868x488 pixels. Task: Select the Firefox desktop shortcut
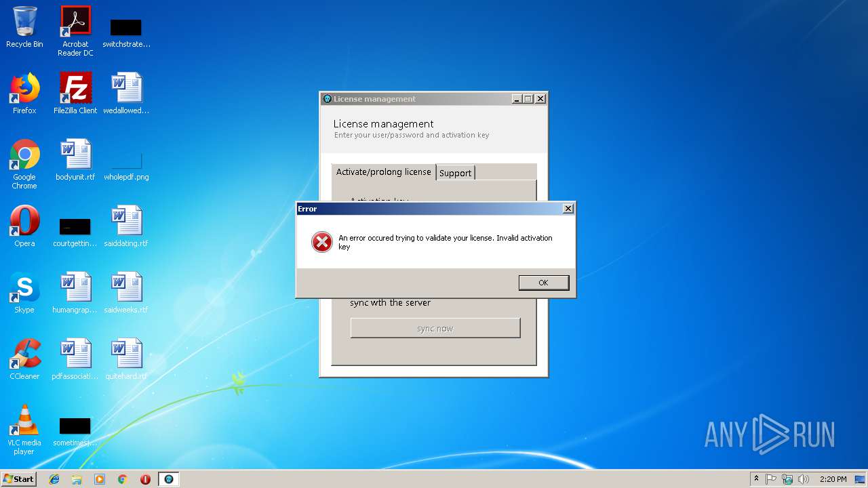pyautogui.click(x=24, y=94)
